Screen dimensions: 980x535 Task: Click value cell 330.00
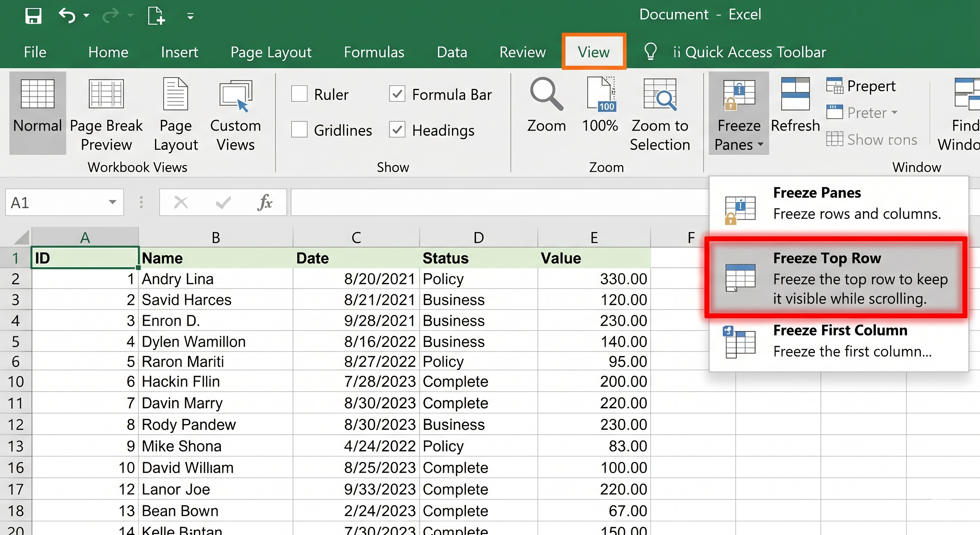[594, 279]
